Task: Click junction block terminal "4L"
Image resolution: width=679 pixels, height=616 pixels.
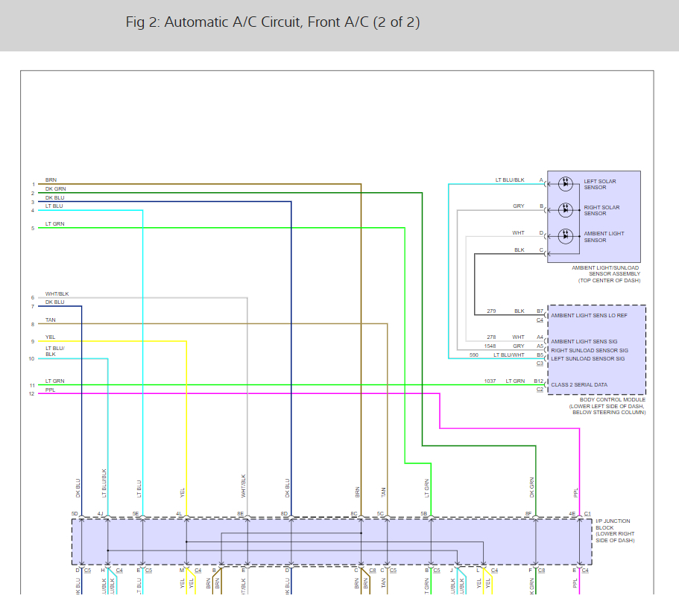Action: point(178,514)
